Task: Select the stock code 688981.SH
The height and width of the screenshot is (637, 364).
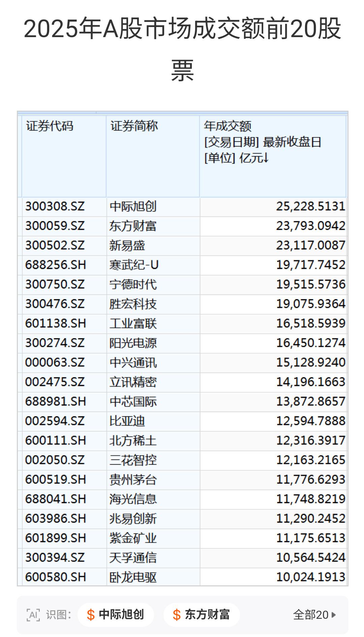Action: click(56, 401)
